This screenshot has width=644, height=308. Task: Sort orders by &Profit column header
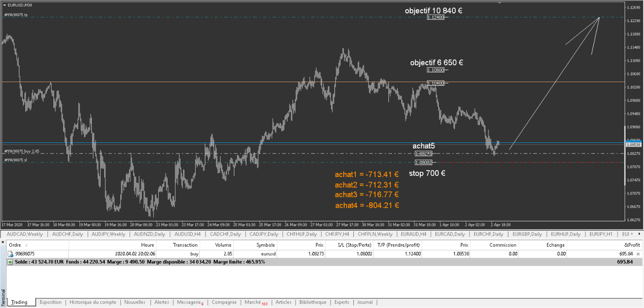pyautogui.click(x=604, y=245)
